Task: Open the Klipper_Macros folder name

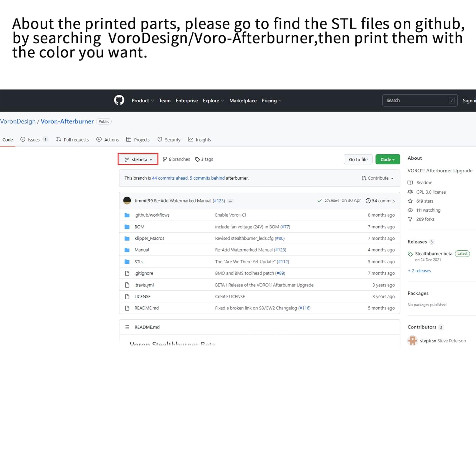Action: coord(149,238)
